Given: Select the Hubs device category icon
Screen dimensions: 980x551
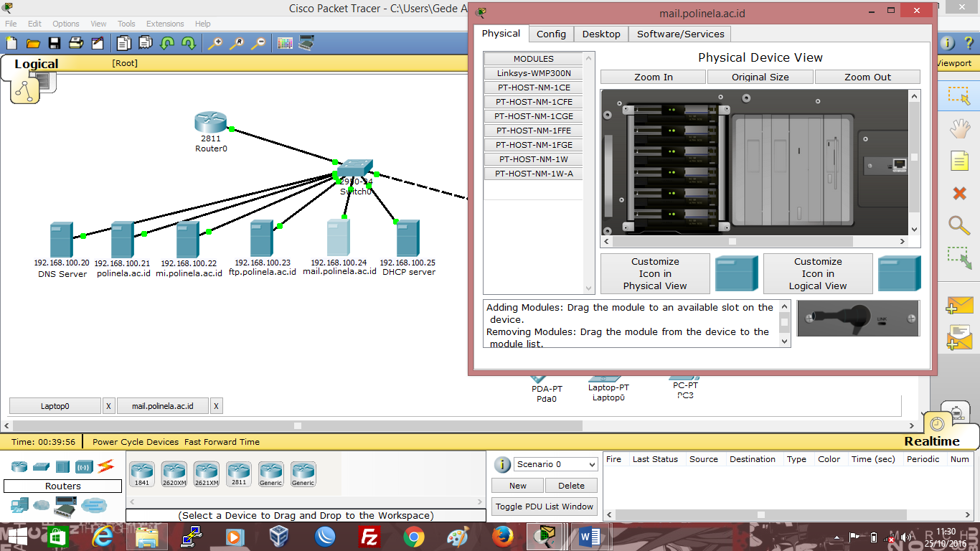Looking at the screenshot, I should coord(62,466).
